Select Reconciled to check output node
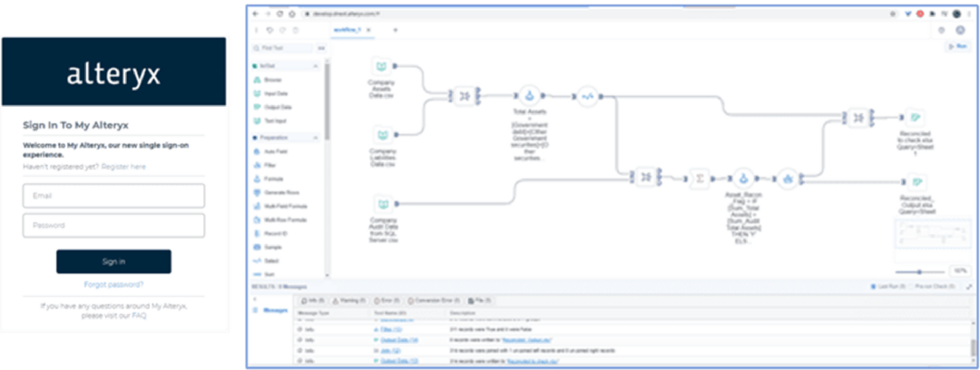 pos(916,118)
